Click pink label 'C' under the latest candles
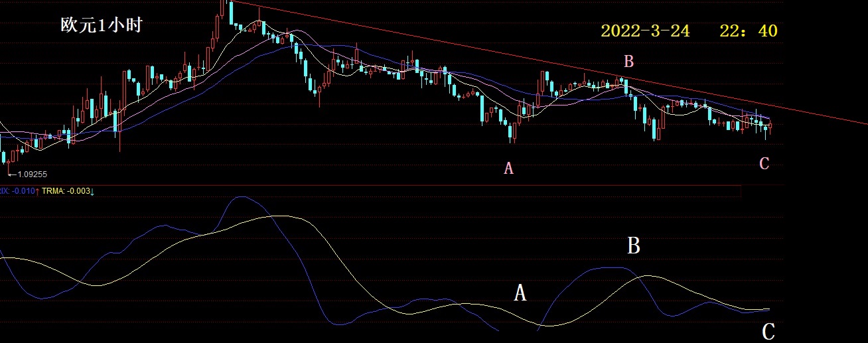This screenshot has height=343, width=868. click(764, 164)
